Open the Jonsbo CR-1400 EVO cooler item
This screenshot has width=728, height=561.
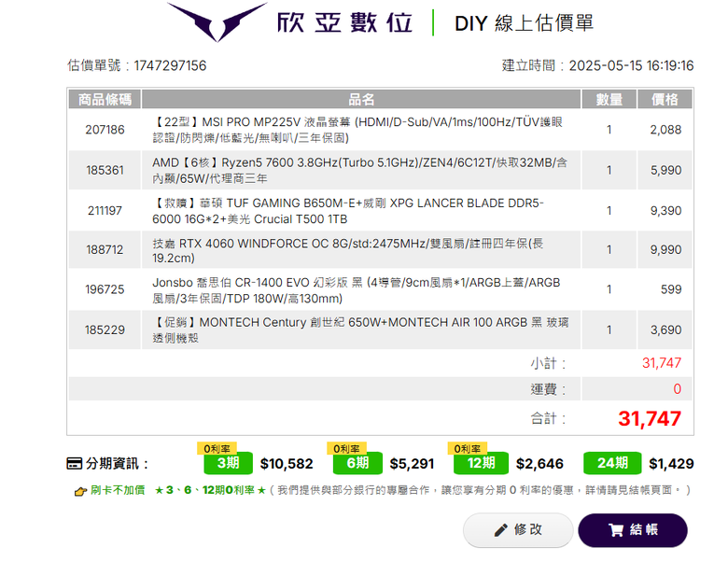point(361,289)
